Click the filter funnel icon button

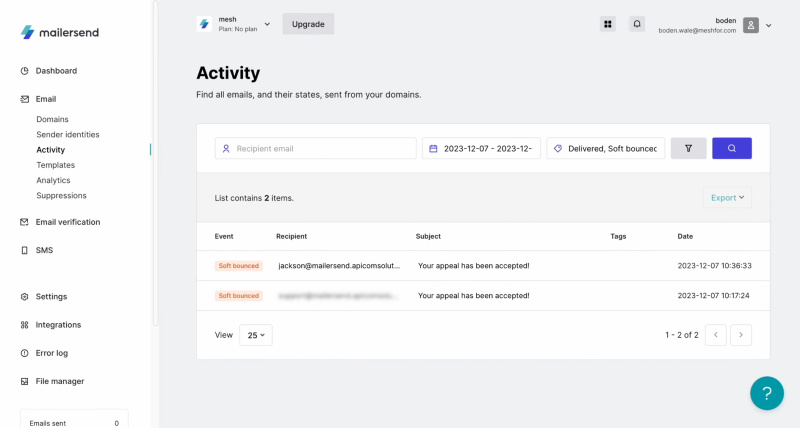(688, 148)
